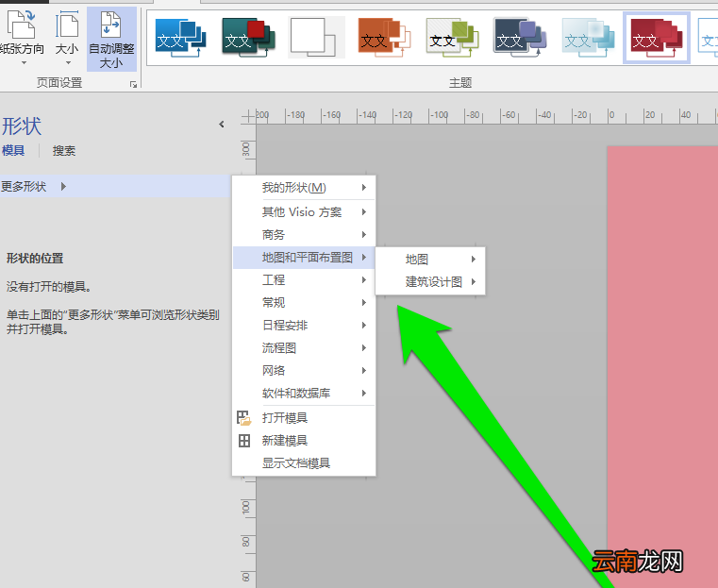This screenshot has width=718, height=588.
Task: Open the 日程安排 schedule submenu
Action: pyautogui.click(x=304, y=325)
